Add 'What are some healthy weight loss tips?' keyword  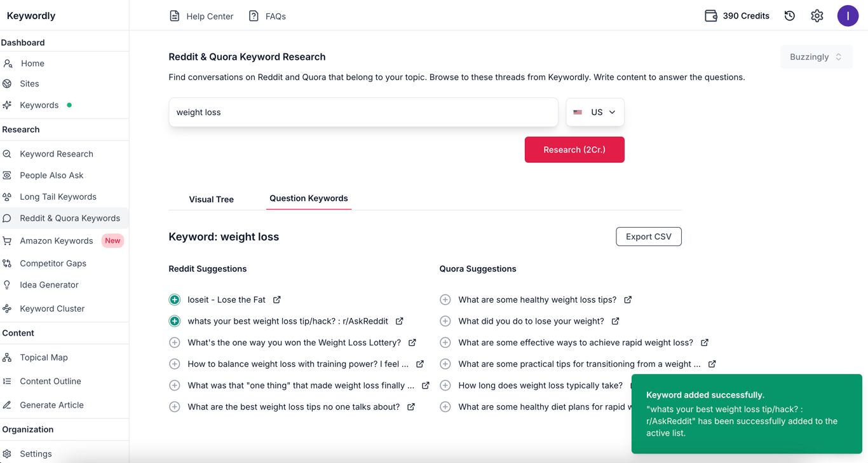(445, 299)
